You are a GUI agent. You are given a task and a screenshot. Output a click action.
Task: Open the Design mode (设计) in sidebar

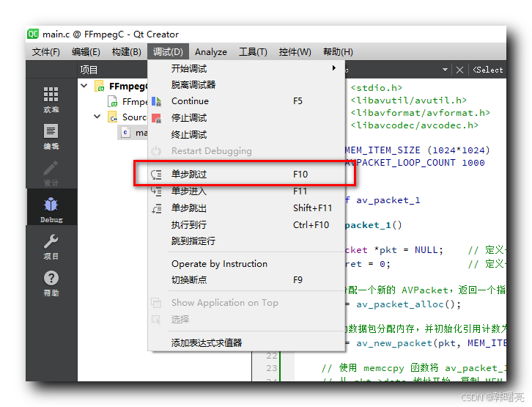51,173
